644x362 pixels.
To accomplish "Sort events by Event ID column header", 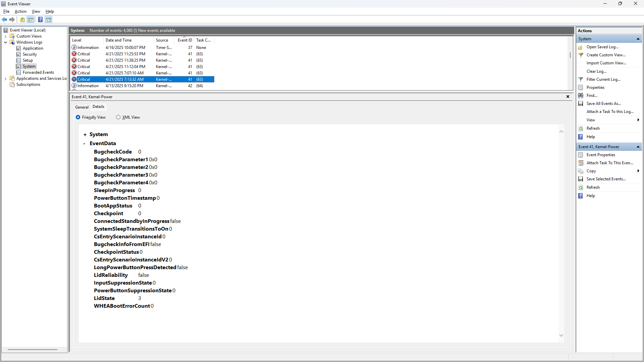I will pos(184,40).
